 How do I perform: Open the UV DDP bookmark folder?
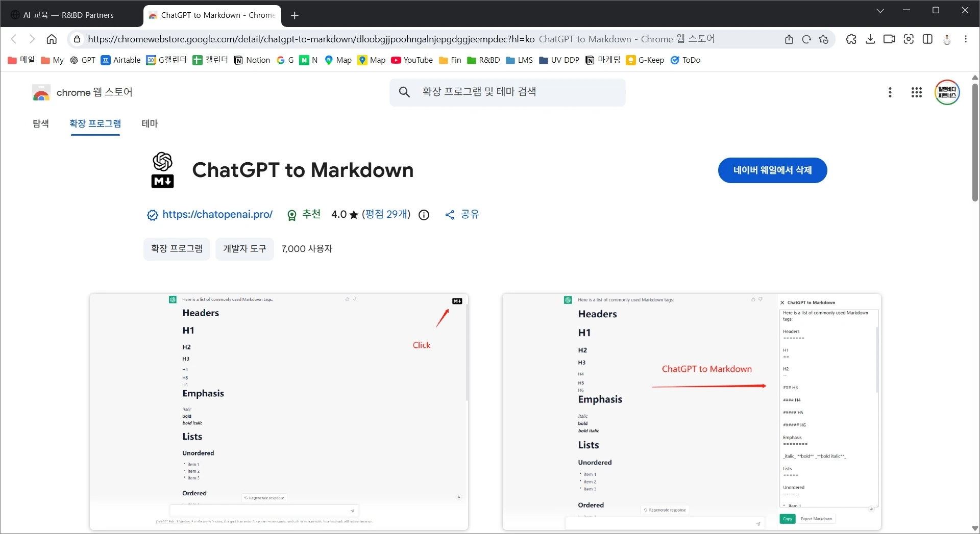[x=559, y=60]
